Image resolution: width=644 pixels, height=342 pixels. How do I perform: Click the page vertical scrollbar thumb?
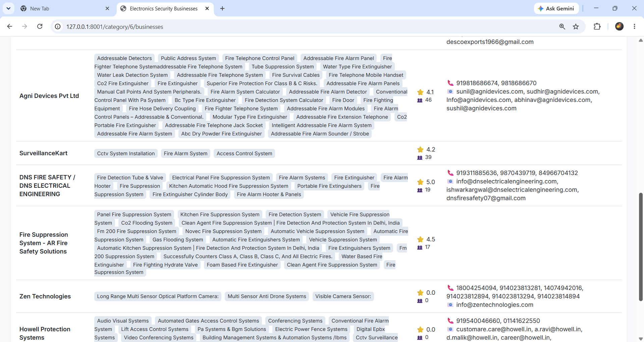coord(641,247)
